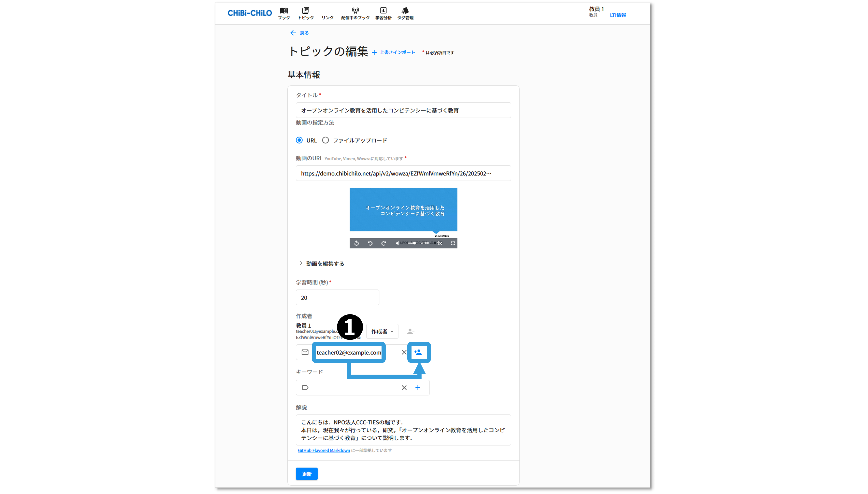Open the タグ管理 menu
The image size is (868, 494).
(x=405, y=13)
